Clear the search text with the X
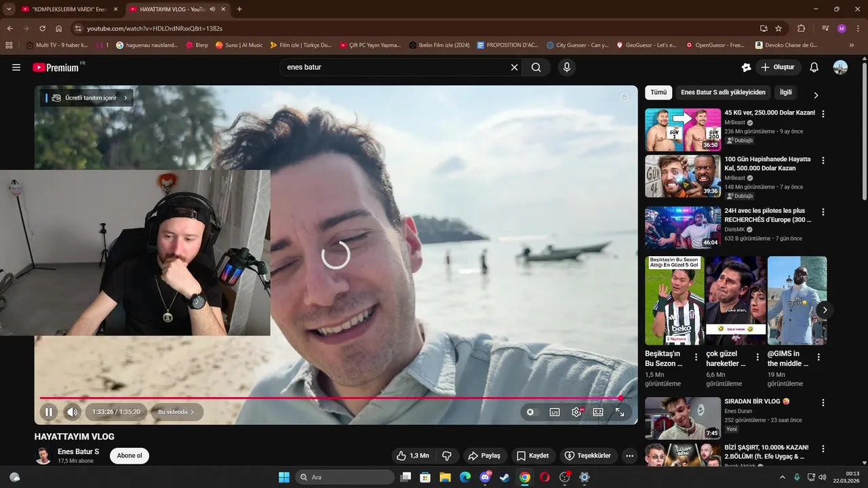This screenshot has width=868, height=488. click(x=514, y=67)
